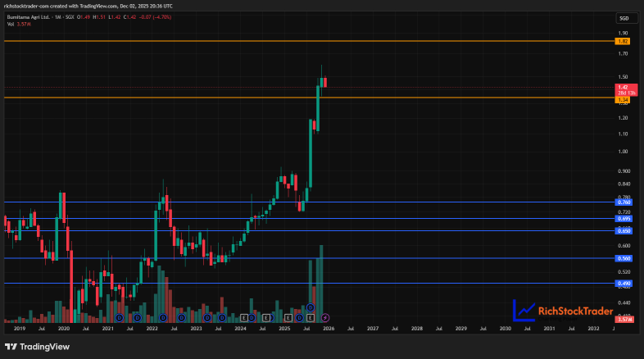Viewport: 644px width, 359px height.
Task: Click the 2024 year label on time axis
Action: pos(240,329)
